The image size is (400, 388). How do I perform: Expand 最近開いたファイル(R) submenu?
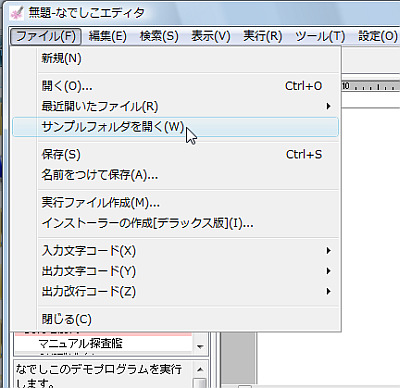coord(175,107)
